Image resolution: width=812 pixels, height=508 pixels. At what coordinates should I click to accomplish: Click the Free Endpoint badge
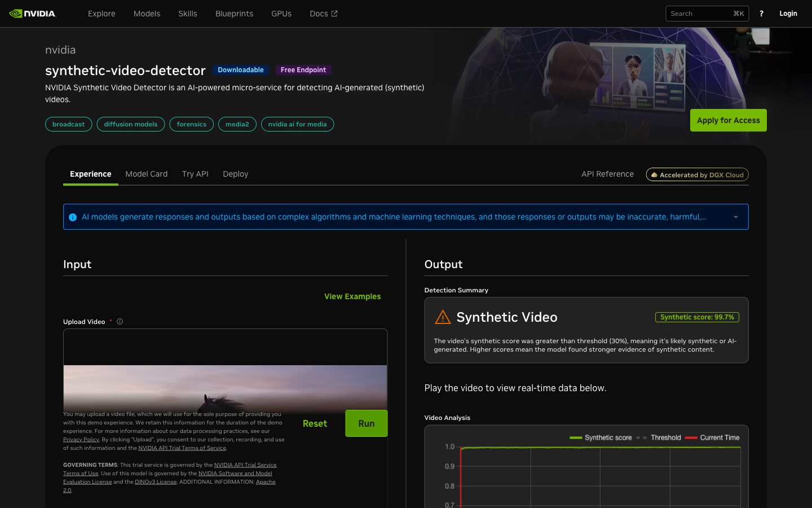(303, 70)
